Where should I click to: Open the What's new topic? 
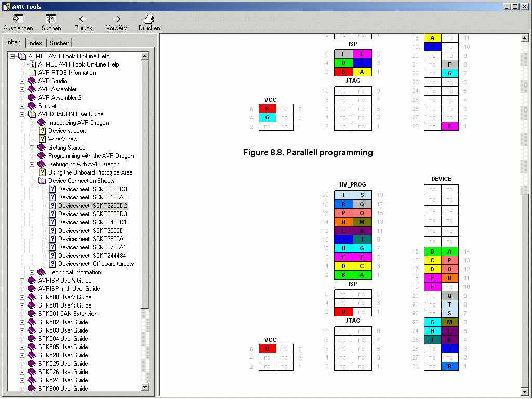[63, 139]
